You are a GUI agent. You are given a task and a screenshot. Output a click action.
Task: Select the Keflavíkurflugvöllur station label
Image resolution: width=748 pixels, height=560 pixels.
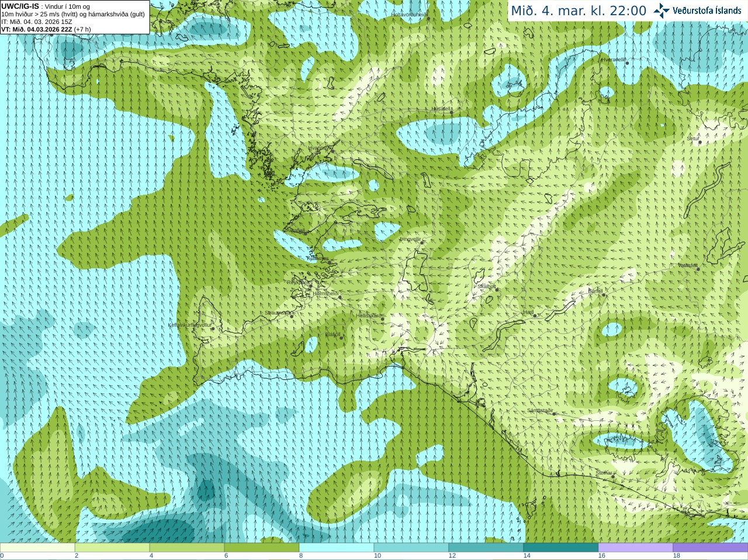[190, 324]
